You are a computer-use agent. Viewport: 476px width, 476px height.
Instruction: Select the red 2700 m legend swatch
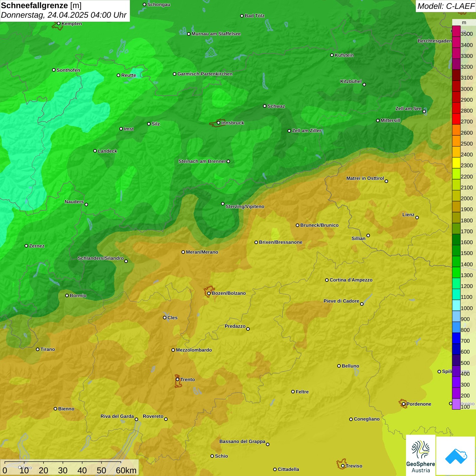coord(456,119)
